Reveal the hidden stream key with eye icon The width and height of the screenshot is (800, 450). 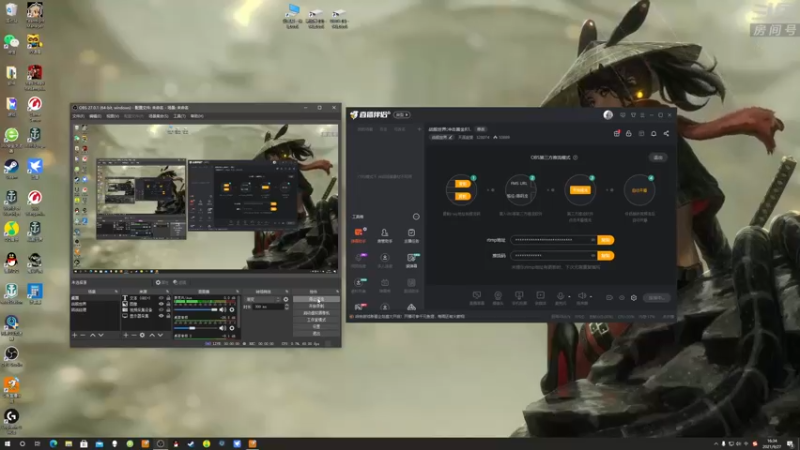593,255
